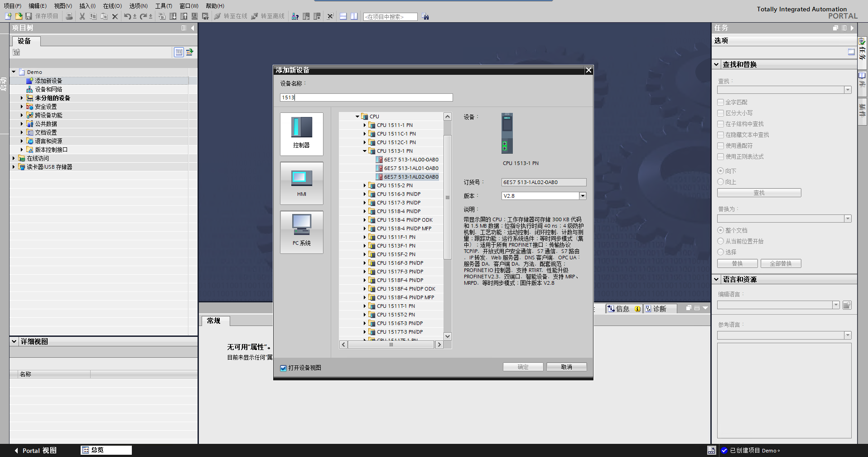Click the split editor vertically icon
The image size is (868, 457).
click(x=354, y=16)
